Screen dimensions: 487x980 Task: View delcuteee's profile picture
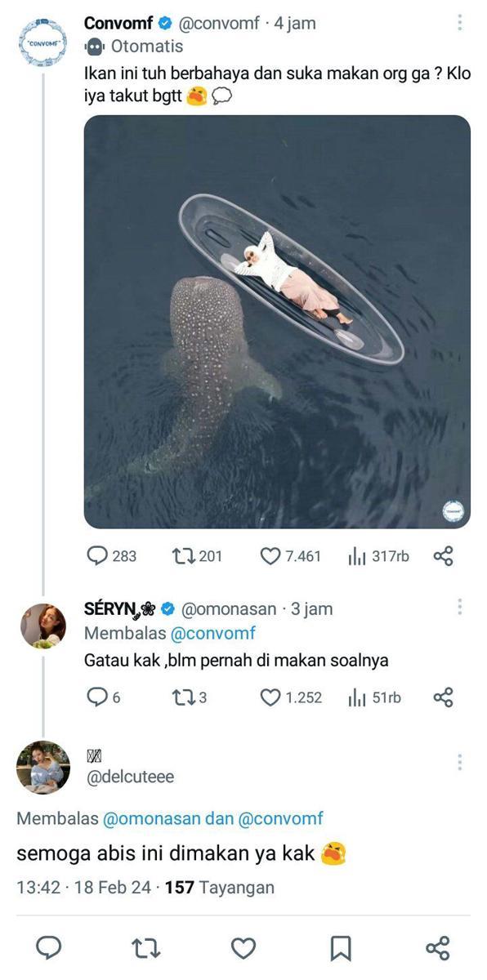[42, 767]
